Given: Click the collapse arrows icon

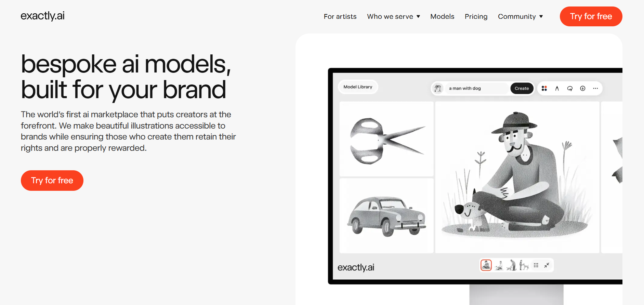Looking at the screenshot, I should point(547,265).
